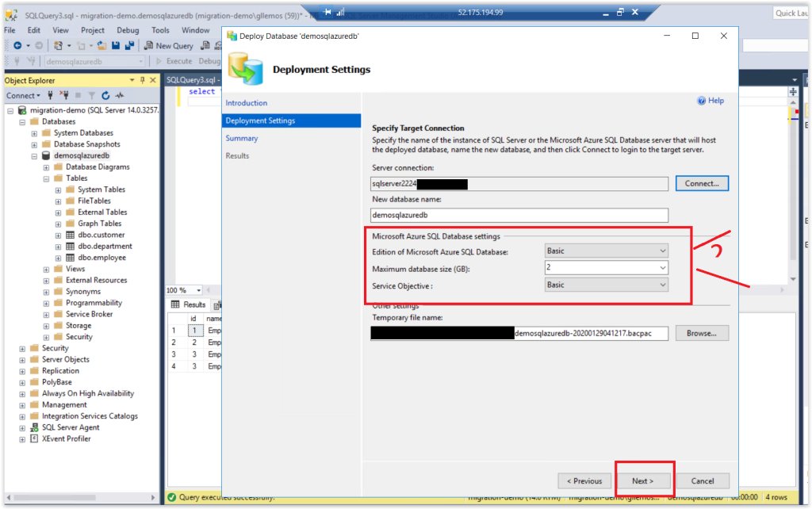This screenshot has height=509, width=812.
Task: Click Execute in the SQL toolbar
Action: pos(174,61)
